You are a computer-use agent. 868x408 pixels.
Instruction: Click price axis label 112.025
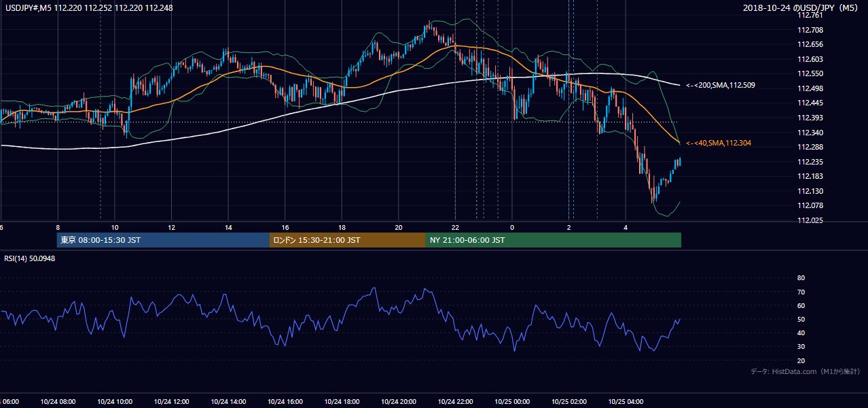tap(810, 220)
